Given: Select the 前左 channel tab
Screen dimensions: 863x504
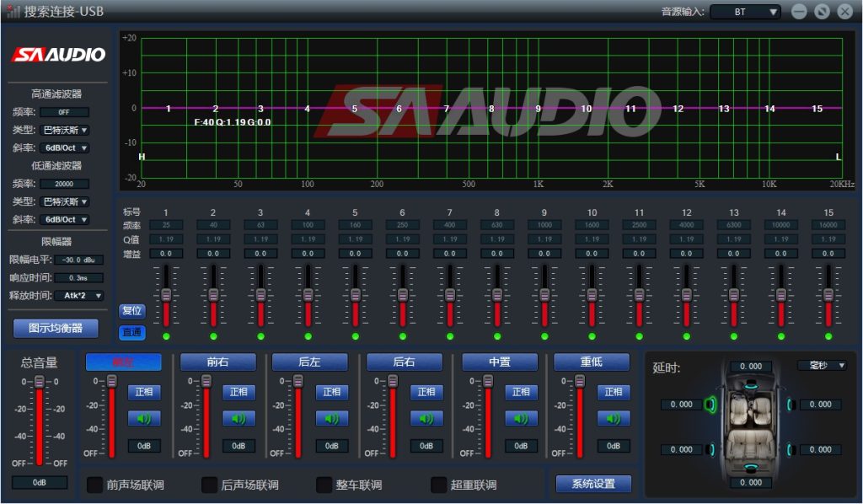Looking at the screenshot, I should [x=123, y=362].
